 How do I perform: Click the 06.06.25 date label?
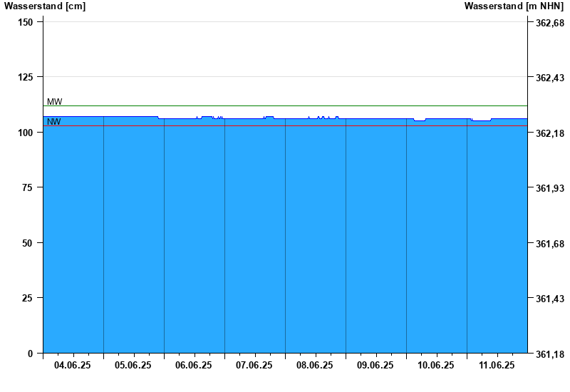(x=193, y=365)
